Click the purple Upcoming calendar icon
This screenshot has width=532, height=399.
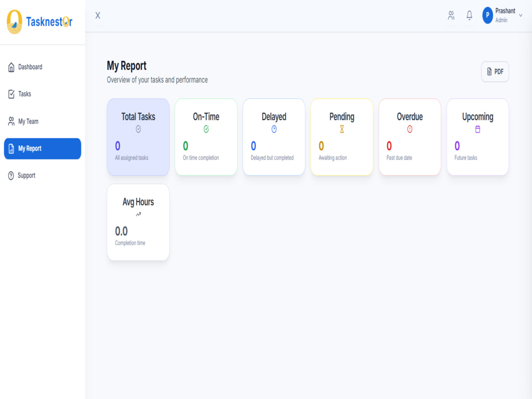click(x=477, y=129)
